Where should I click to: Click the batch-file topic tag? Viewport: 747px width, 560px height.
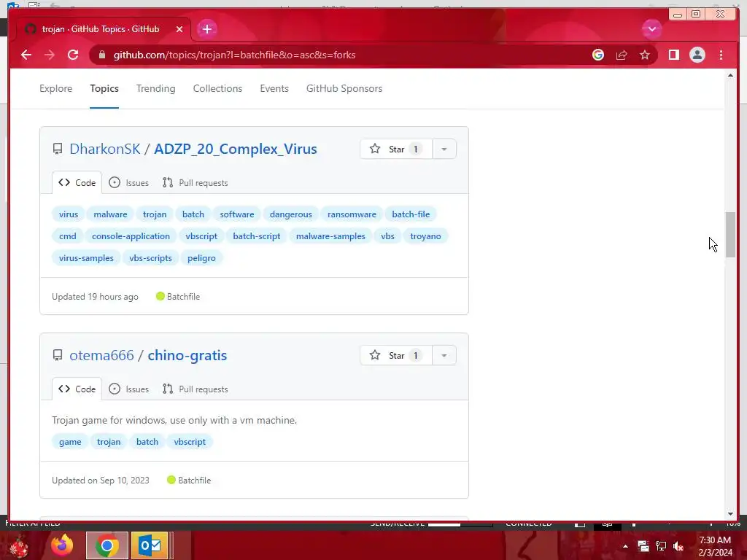tap(411, 214)
